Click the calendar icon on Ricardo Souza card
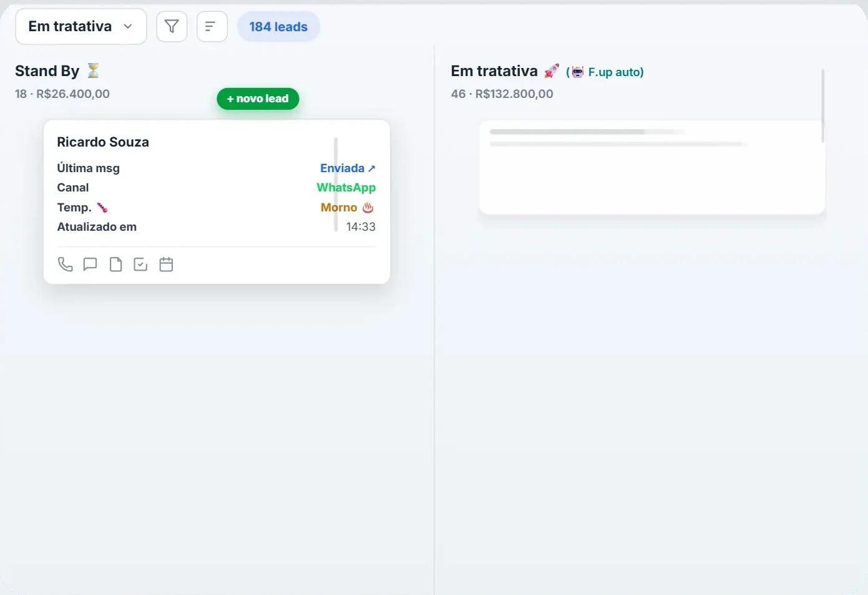Screen dimensions: 868x595 point(166,264)
